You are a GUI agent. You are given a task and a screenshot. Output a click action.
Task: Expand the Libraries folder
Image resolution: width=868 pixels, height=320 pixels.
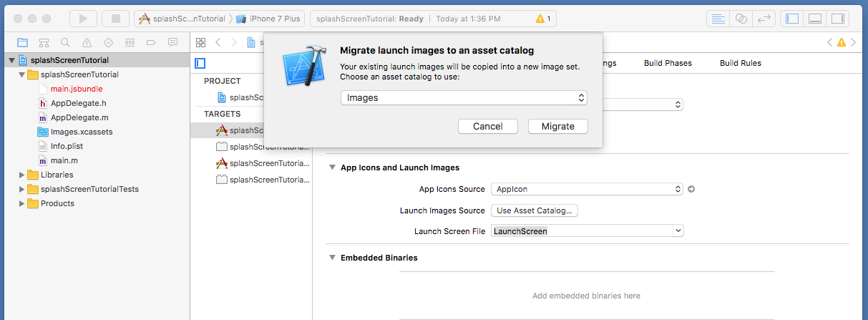point(21,175)
